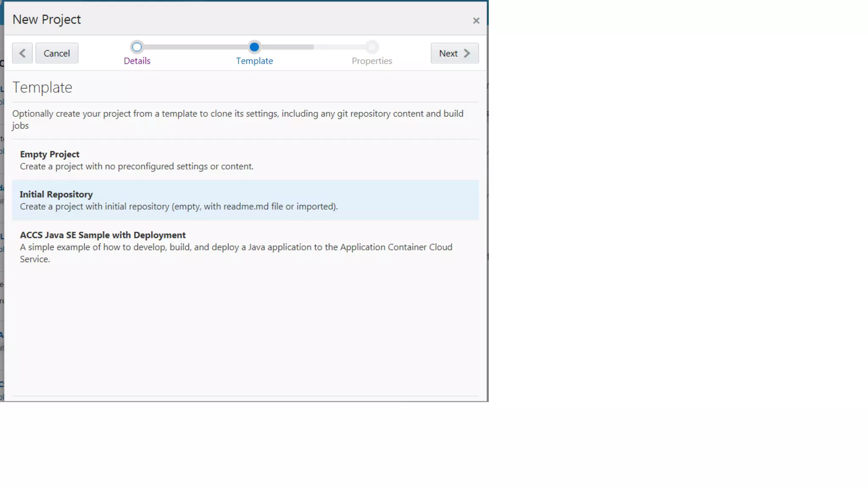Click the back arrow button
Screen dimensions: 868x488
22,53
